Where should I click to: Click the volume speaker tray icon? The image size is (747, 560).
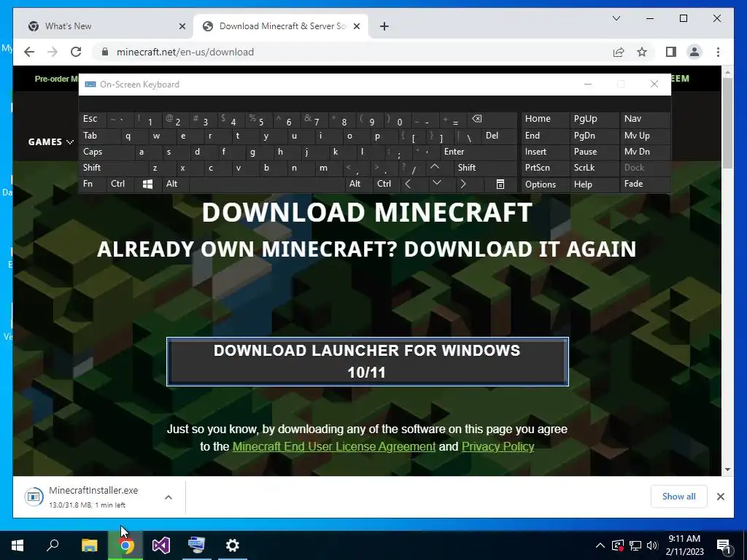[653, 545]
